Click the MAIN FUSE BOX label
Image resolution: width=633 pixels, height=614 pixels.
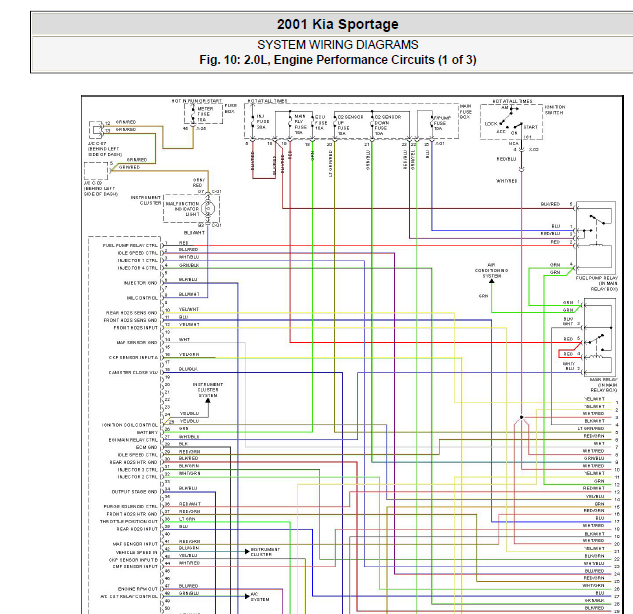pos(465,111)
